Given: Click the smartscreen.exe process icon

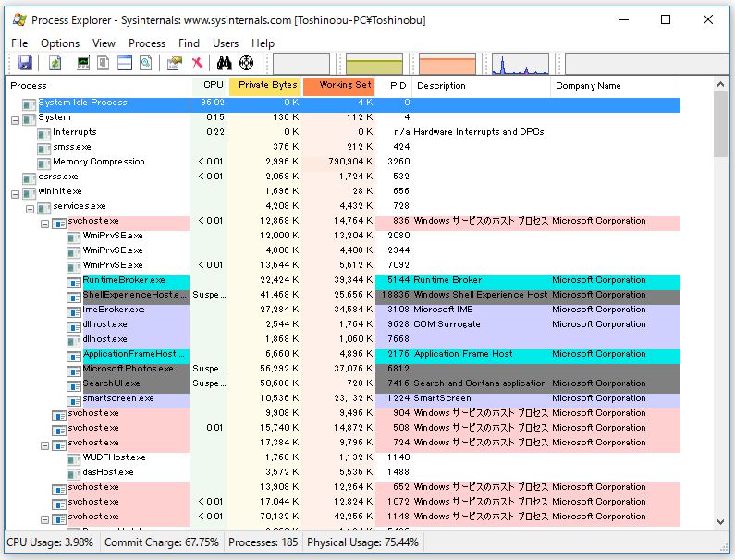Looking at the screenshot, I should pyautogui.click(x=74, y=401).
